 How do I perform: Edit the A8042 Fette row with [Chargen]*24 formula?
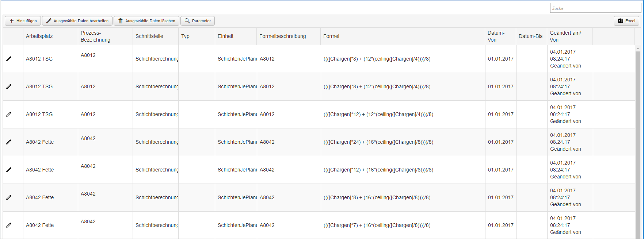(x=9, y=142)
